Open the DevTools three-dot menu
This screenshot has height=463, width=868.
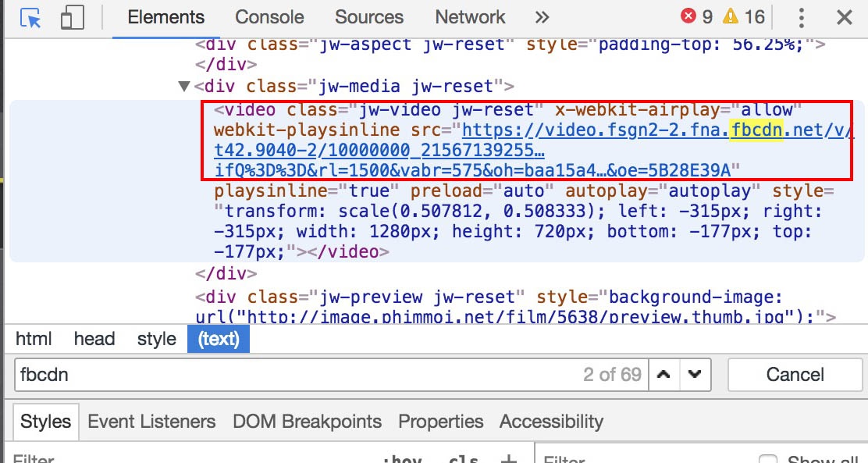[x=801, y=18]
